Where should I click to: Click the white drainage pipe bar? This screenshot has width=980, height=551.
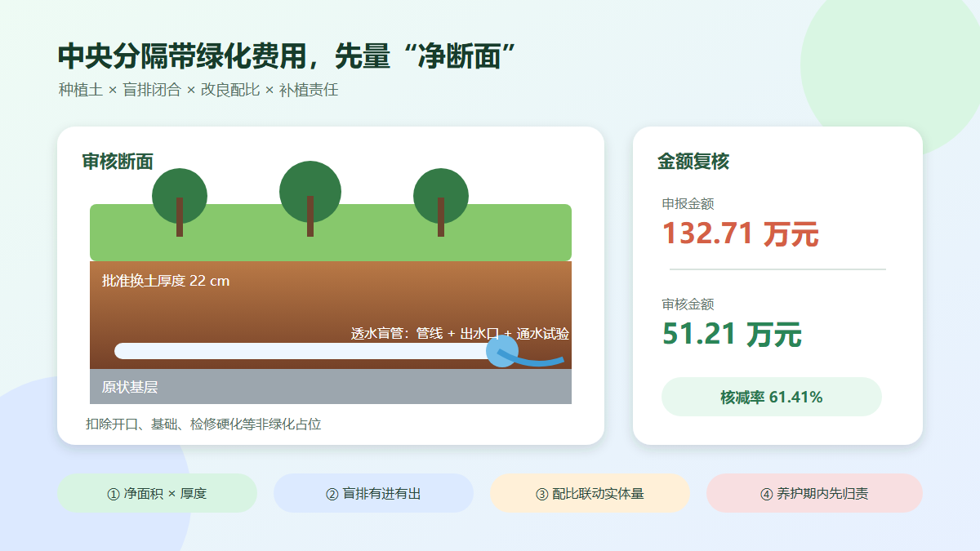pos(302,351)
